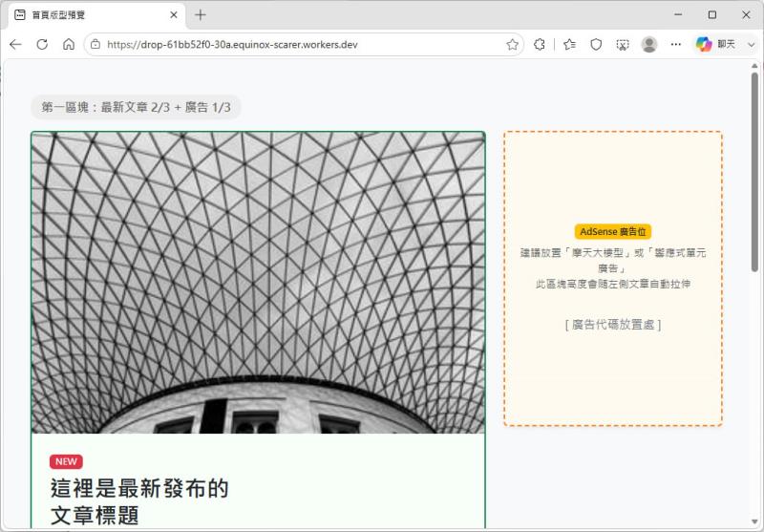The width and height of the screenshot is (764, 532).
Task: Click the page vertical scrollbar thumb
Action: click(x=754, y=172)
